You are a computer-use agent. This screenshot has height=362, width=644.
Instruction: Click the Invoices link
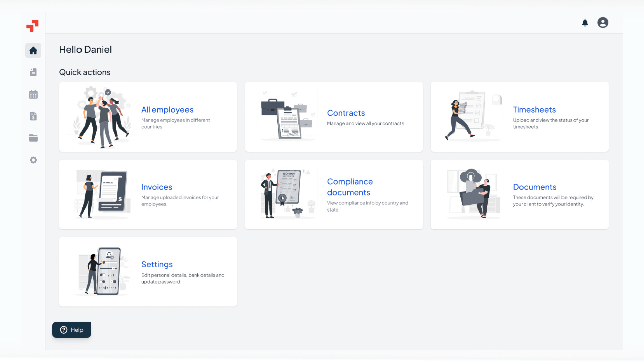156,187
